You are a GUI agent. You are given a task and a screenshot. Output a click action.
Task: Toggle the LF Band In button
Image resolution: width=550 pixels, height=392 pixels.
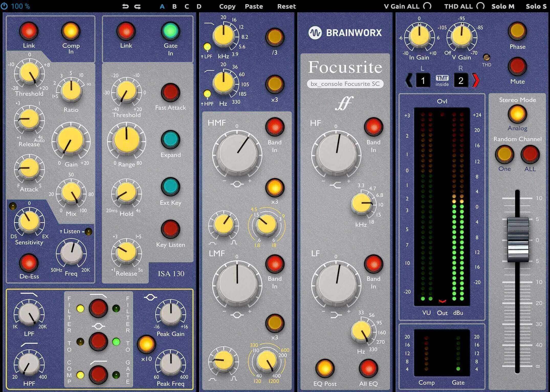click(x=373, y=264)
